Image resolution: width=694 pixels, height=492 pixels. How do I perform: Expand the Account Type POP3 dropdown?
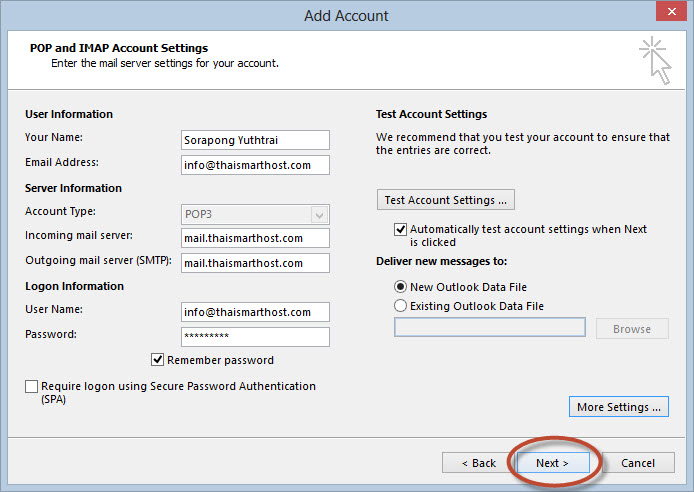pyautogui.click(x=255, y=215)
